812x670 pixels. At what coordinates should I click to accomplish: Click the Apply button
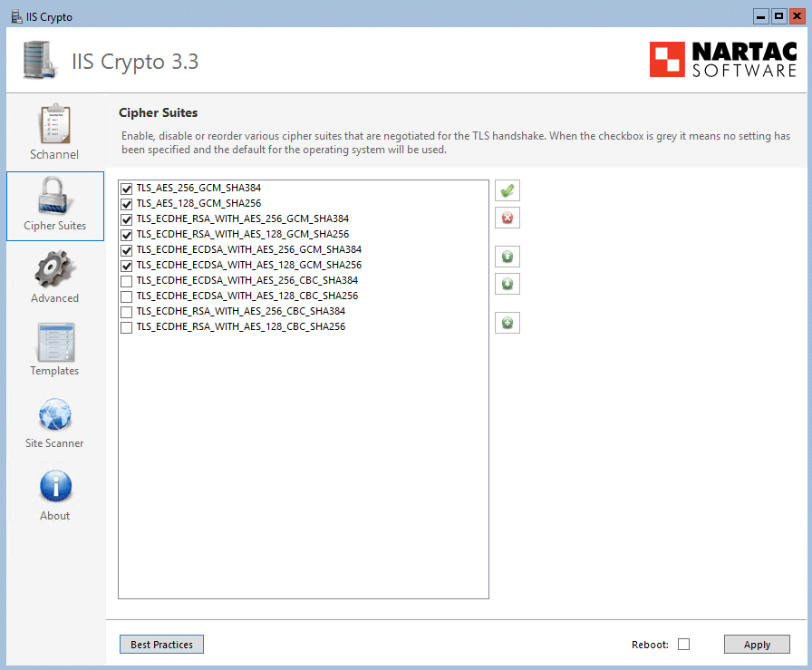[757, 644]
